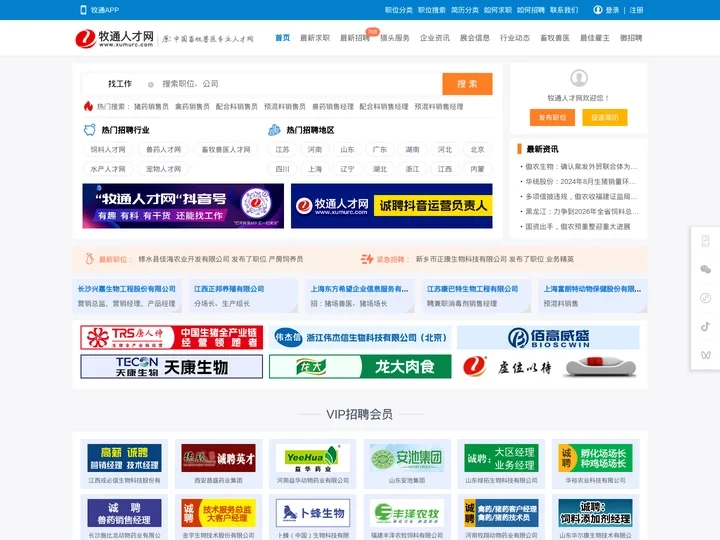Click the icon beside 最新职位

click(90, 259)
